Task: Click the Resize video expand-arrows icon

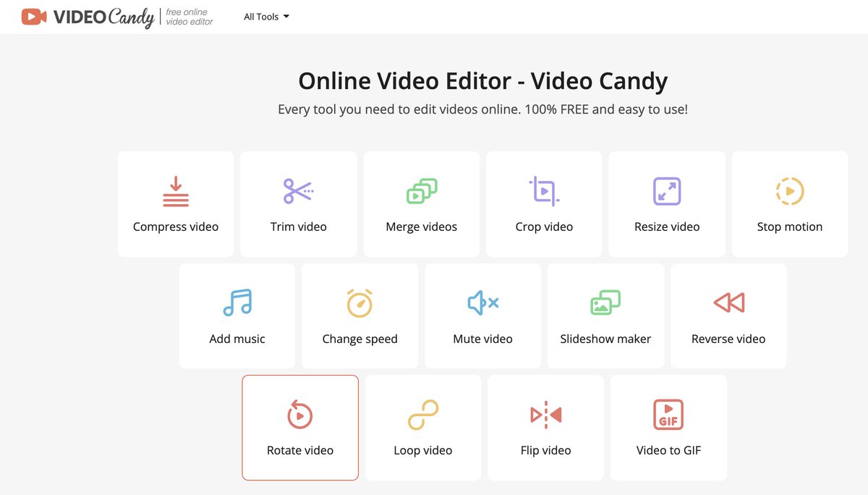Action: pyautogui.click(x=667, y=191)
